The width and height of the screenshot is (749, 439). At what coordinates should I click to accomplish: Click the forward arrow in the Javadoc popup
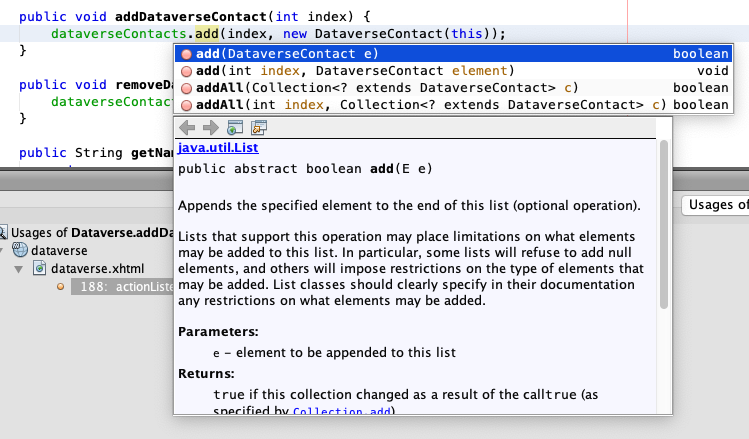click(x=211, y=128)
